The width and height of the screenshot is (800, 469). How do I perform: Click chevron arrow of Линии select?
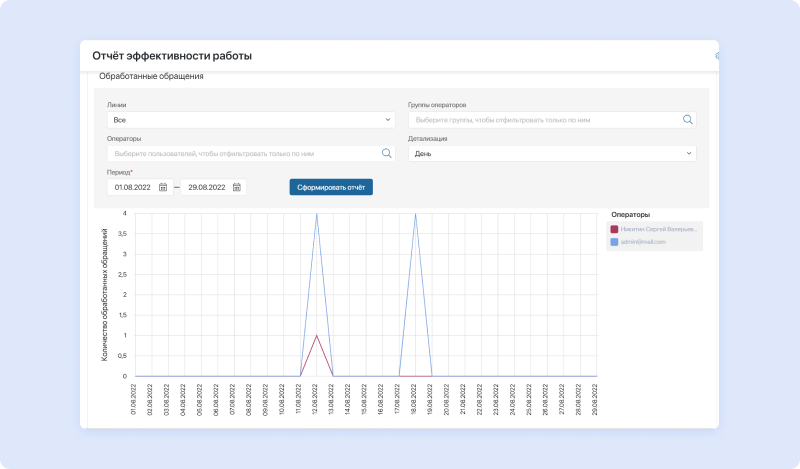pos(388,120)
